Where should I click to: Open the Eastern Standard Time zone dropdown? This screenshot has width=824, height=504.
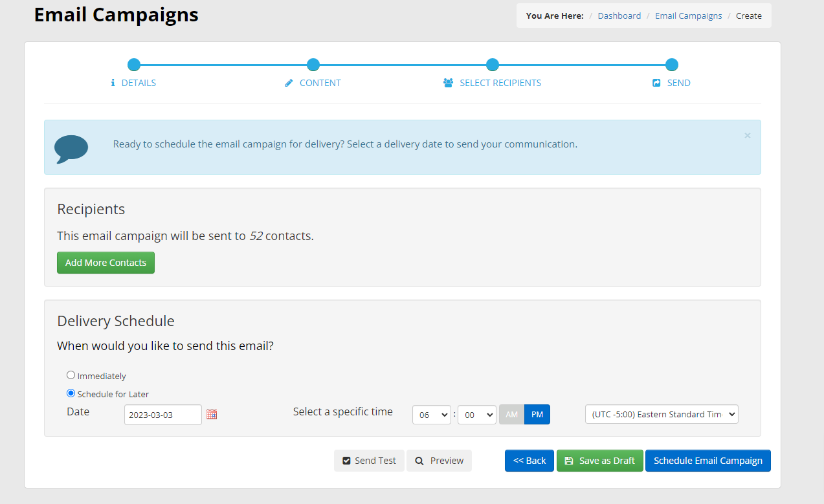(x=662, y=415)
